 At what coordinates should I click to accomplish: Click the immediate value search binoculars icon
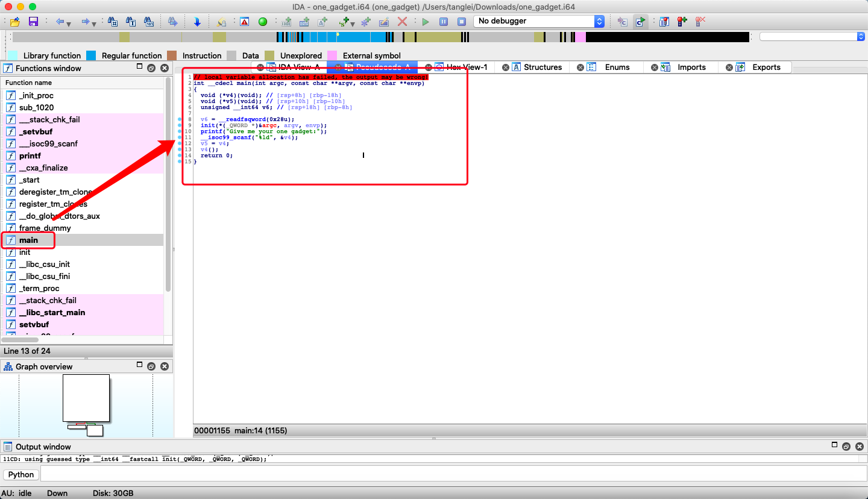(x=113, y=22)
